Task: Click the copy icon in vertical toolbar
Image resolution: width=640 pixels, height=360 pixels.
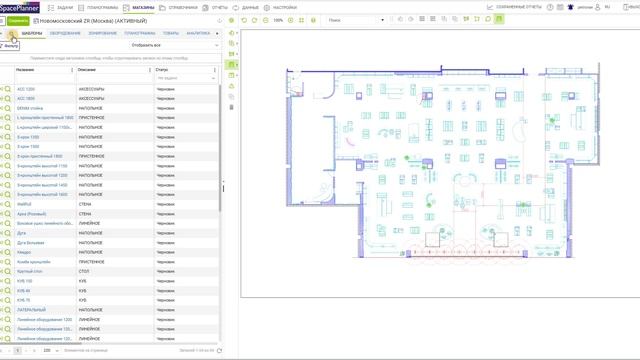Action: [231, 97]
